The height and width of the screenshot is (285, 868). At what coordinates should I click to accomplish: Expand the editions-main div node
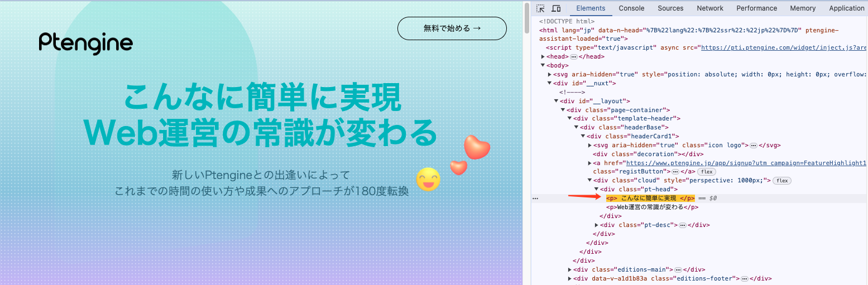click(x=570, y=270)
